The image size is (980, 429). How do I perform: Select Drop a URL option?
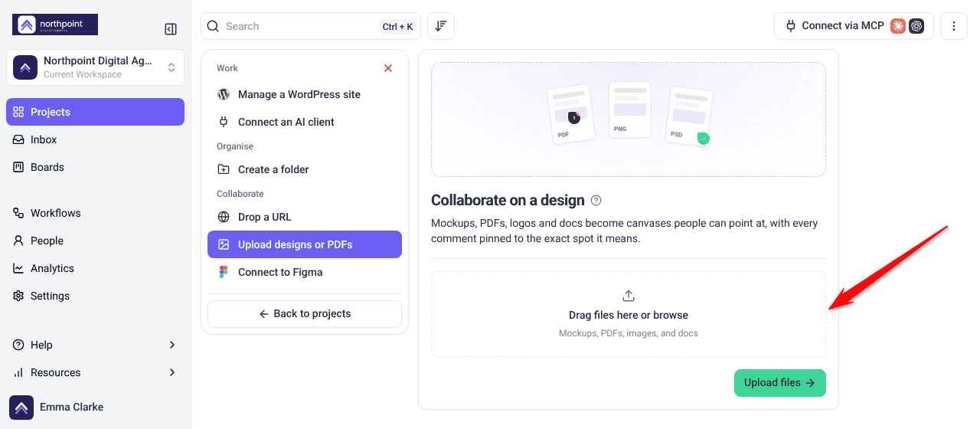point(305,217)
